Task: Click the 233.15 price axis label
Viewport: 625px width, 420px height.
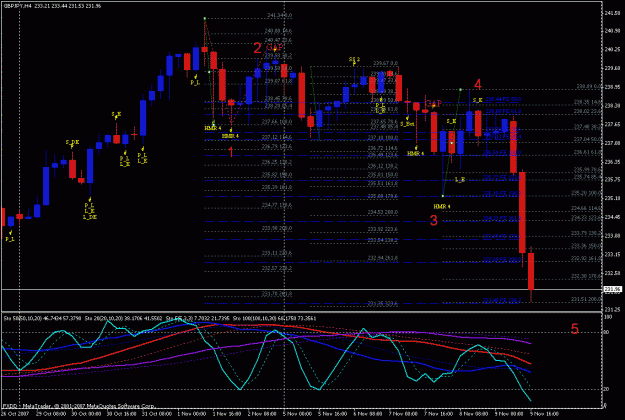Action: [612, 254]
